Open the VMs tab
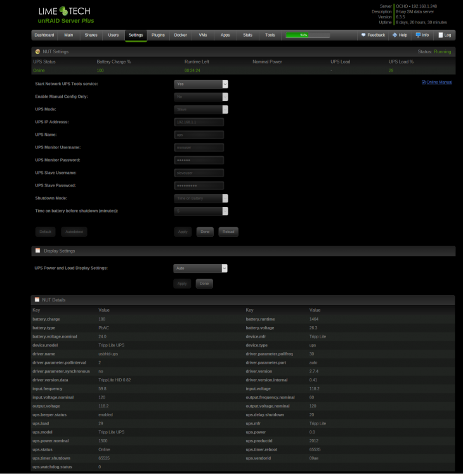Screen dimensions: 463x476 (x=203, y=35)
